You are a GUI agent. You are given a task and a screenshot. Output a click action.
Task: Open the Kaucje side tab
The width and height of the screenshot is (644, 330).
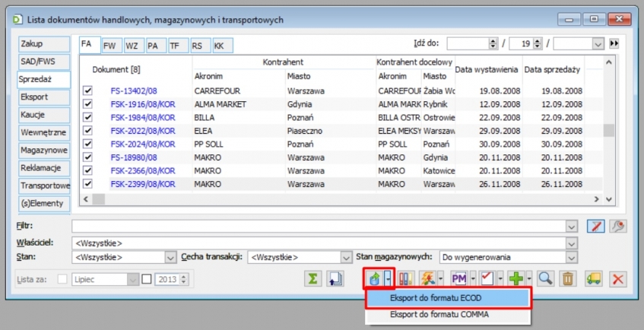coord(44,115)
